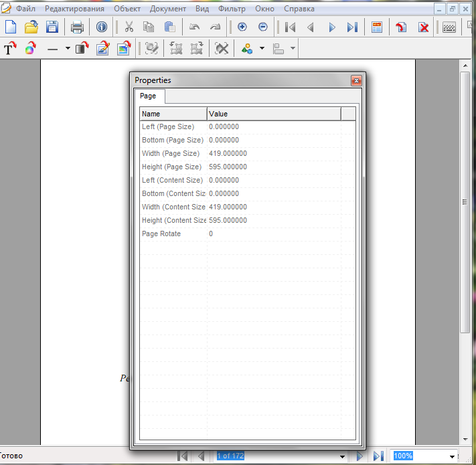Click the New document icon

click(10, 27)
